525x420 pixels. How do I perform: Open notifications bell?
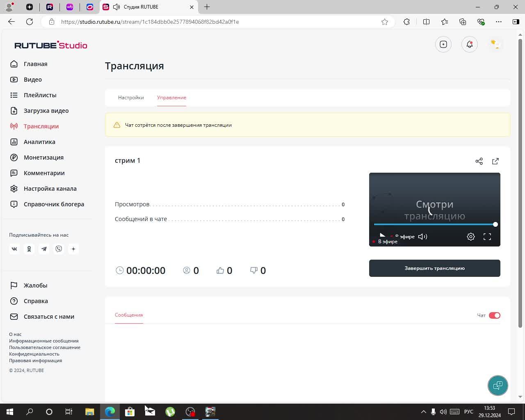(x=470, y=44)
